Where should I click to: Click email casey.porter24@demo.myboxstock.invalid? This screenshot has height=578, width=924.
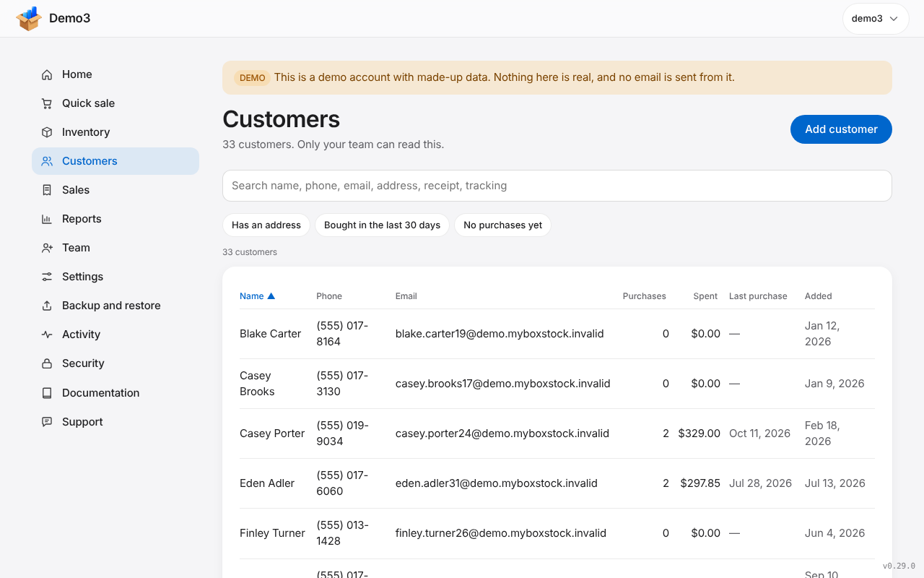pyautogui.click(x=502, y=433)
